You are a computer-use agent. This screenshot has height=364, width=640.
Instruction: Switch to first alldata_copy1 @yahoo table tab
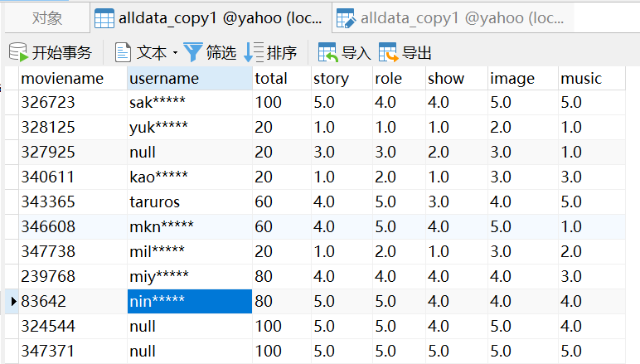(x=211, y=18)
